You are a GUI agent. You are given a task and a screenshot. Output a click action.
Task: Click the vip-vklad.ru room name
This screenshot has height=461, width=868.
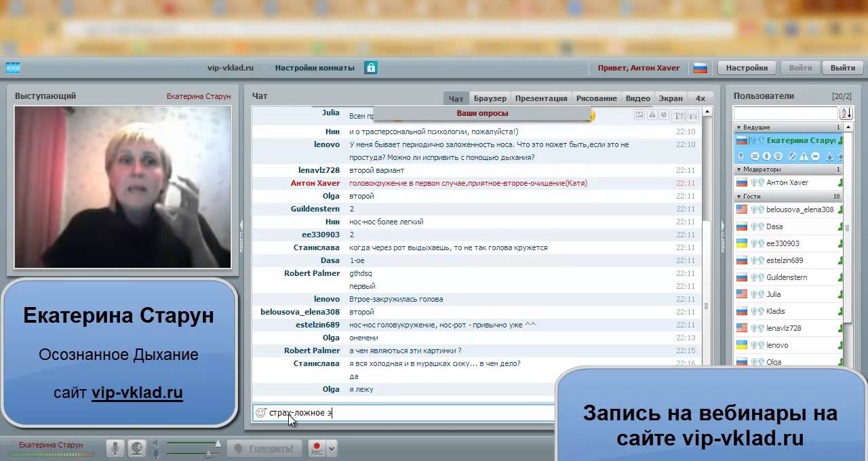(x=231, y=68)
